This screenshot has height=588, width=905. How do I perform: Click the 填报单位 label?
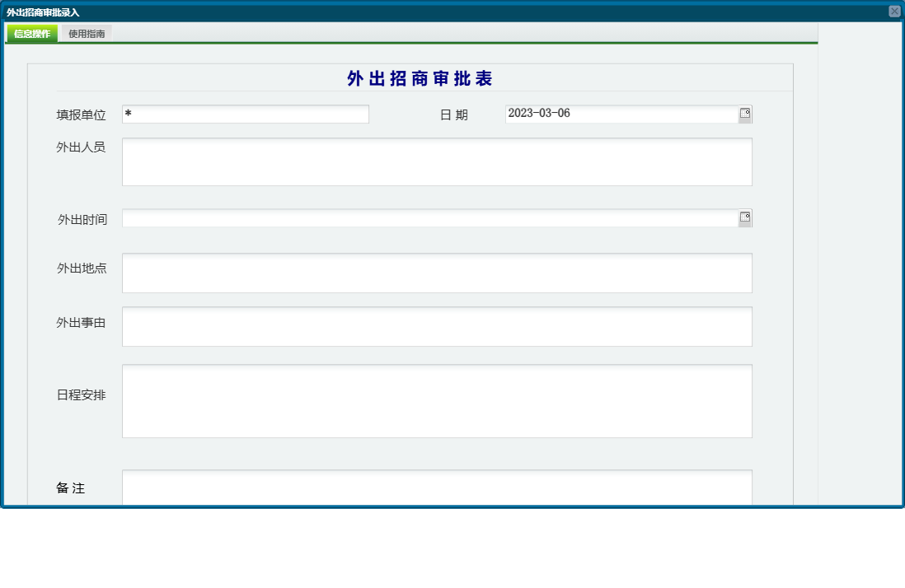[x=82, y=114]
